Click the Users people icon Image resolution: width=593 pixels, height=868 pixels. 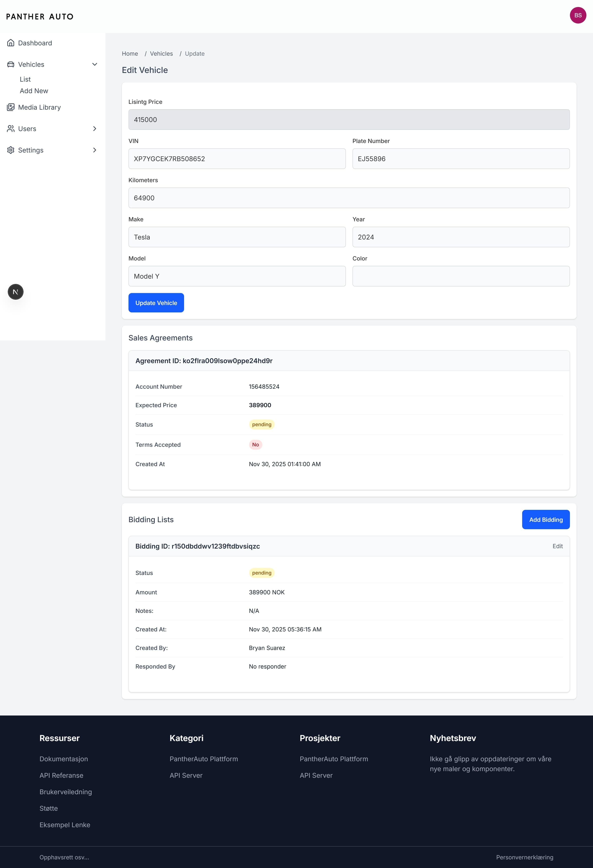tap(11, 128)
